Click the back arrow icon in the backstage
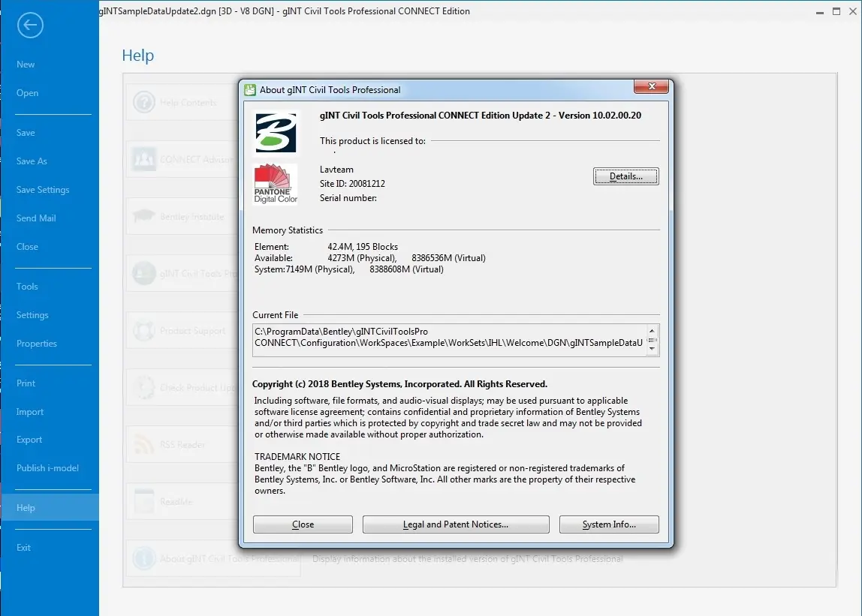 tap(30, 25)
